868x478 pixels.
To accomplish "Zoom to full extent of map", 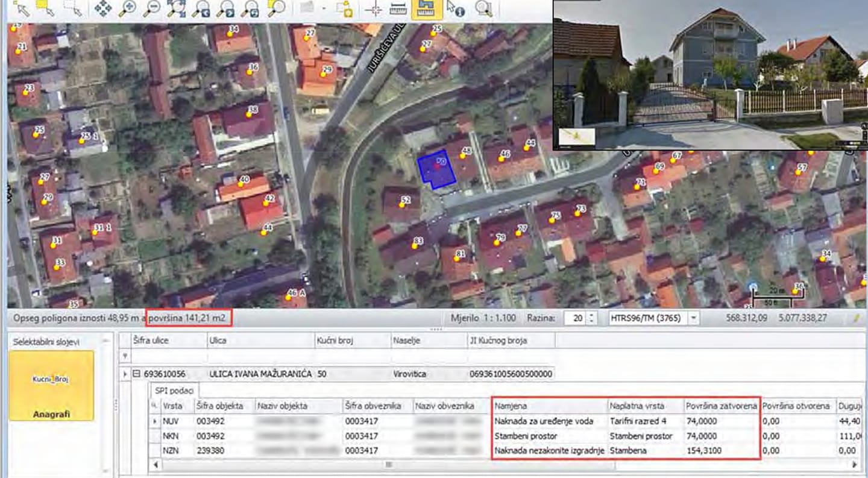I will click(x=177, y=8).
